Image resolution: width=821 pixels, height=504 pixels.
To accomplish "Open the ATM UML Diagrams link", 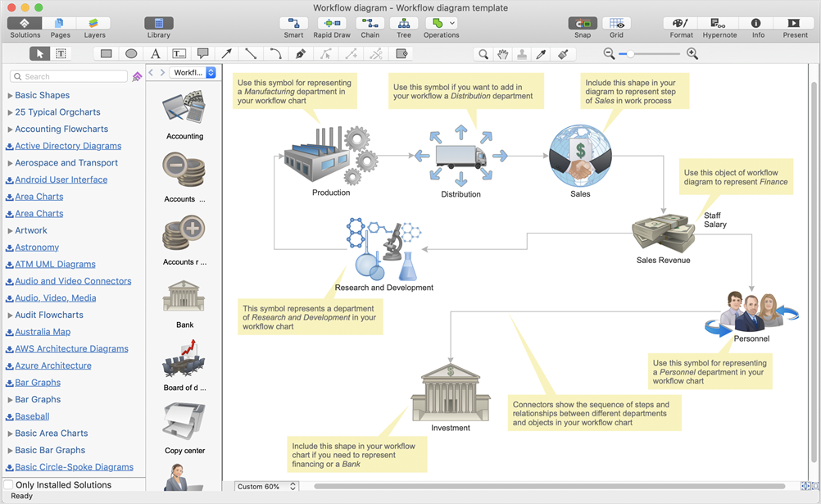I will pyautogui.click(x=55, y=264).
